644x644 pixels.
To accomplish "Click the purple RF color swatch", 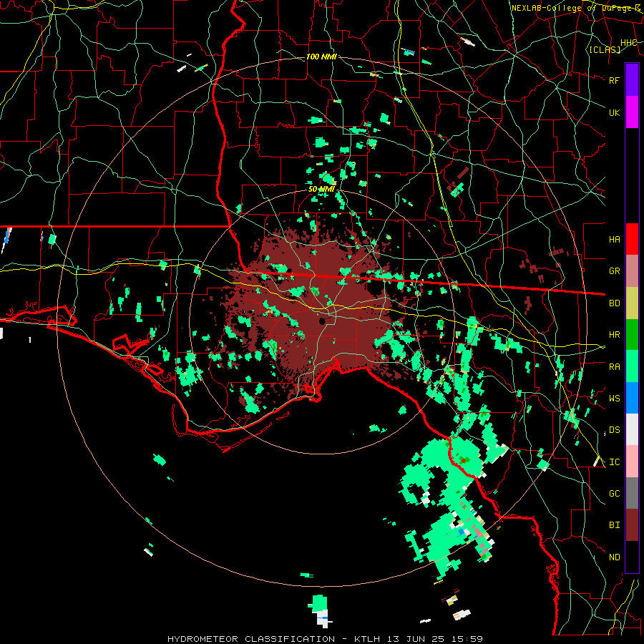I will (x=632, y=79).
